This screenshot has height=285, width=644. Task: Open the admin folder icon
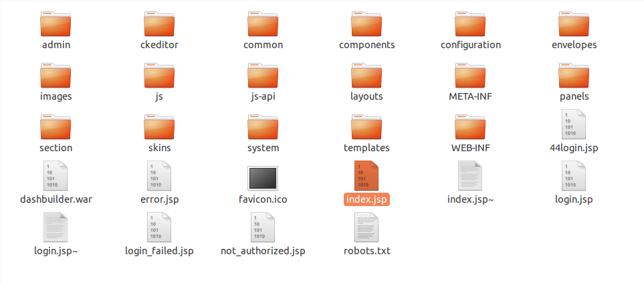point(56,24)
